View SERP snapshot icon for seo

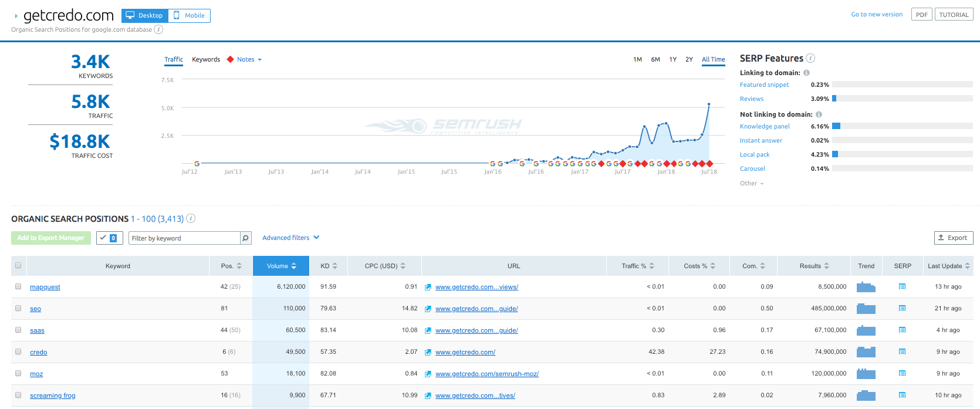click(903, 308)
